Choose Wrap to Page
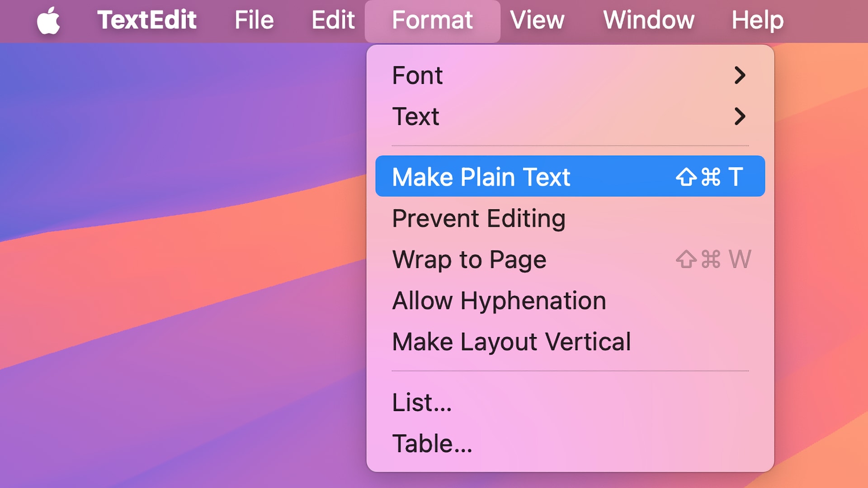The height and width of the screenshot is (488, 868). pyautogui.click(x=570, y=259)
